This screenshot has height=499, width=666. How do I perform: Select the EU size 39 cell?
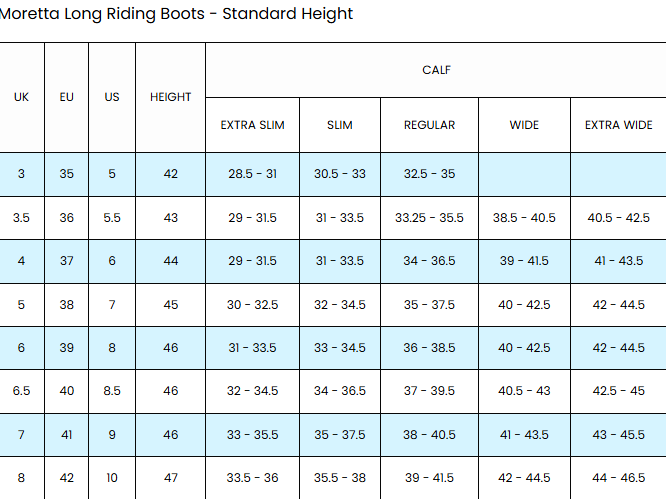click(66, 348)
